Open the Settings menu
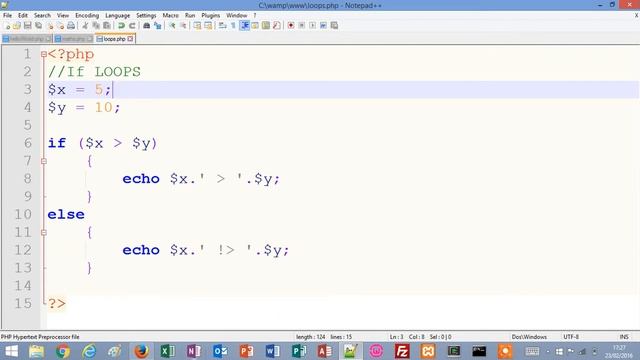The height and width of the screenshot is (360, 640). 146,16
